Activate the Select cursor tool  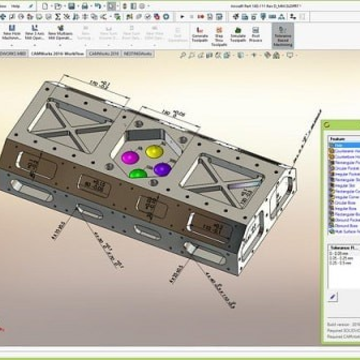112,6
